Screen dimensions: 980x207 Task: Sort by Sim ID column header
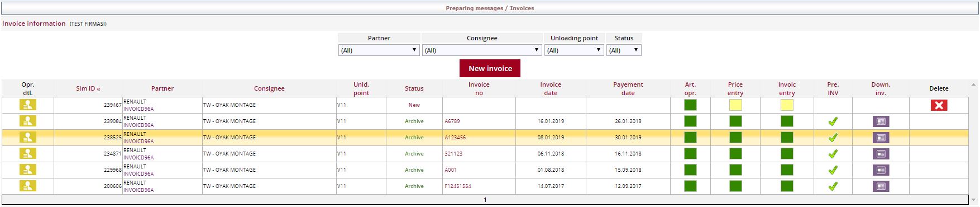88,88
